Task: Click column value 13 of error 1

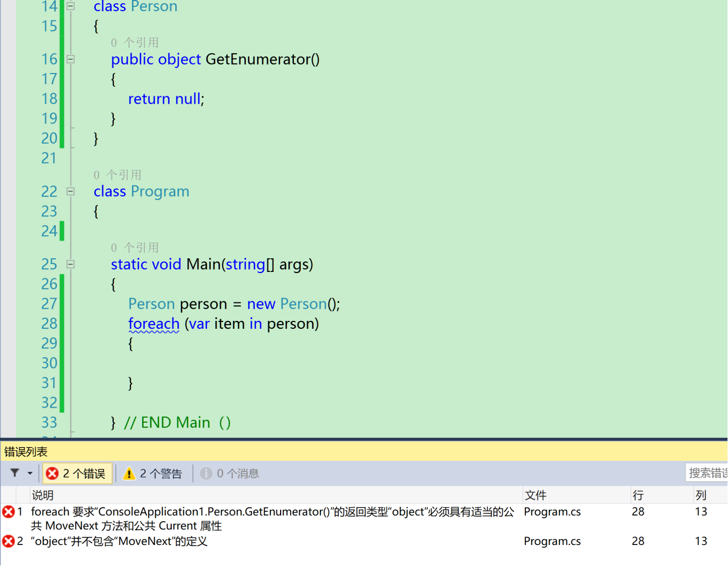Action: point(701,512)
